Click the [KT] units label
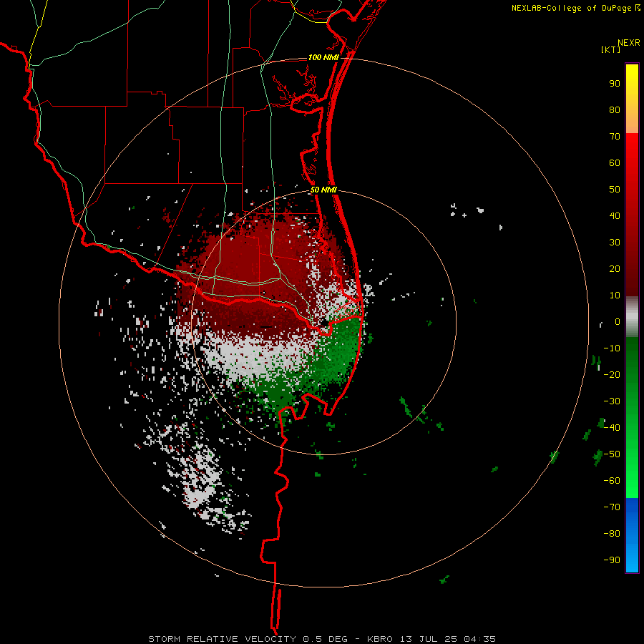The height and width of the screenshot is (644, 644). coord(610,49)
